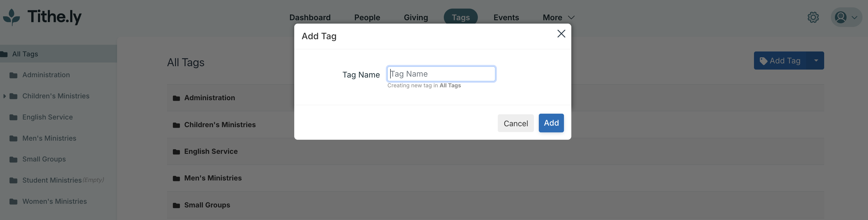Select the Tags tab

pyautogui.click(x=461, y=17)
